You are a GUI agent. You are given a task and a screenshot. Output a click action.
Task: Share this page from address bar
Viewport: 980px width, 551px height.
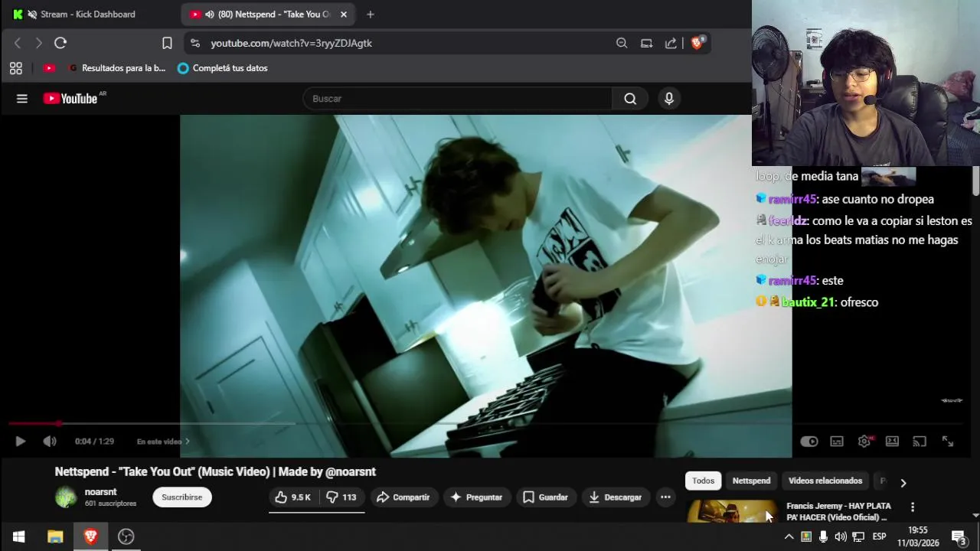point(671,43)
